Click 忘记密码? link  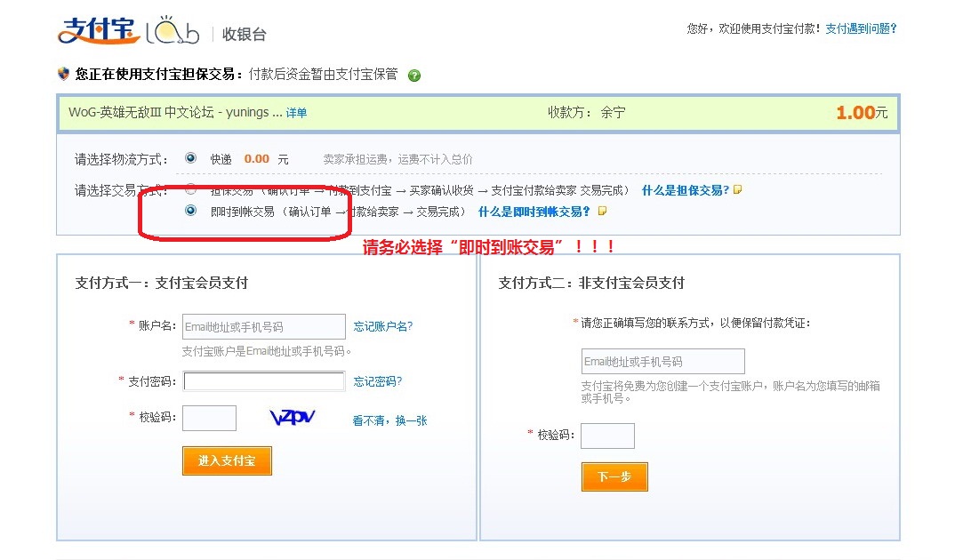pos(378,382)
